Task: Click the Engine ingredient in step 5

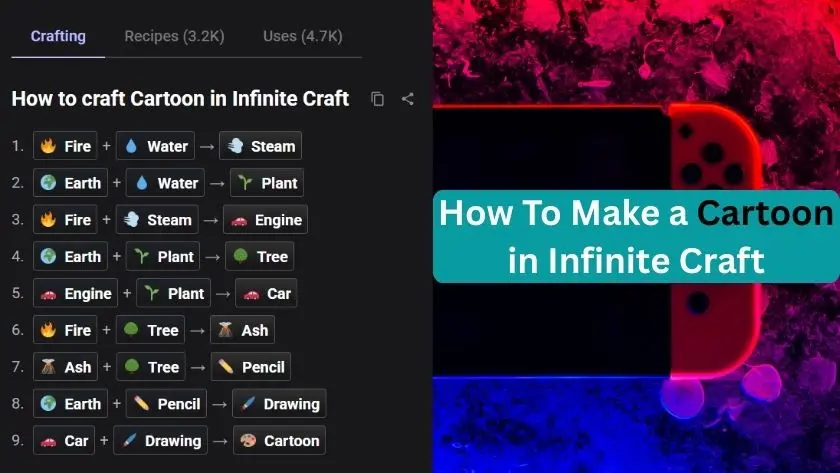Action: (75, 293)
